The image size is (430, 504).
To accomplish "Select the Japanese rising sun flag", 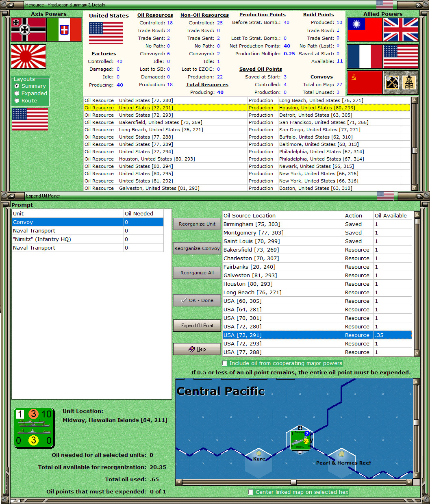I will point(28,56).
